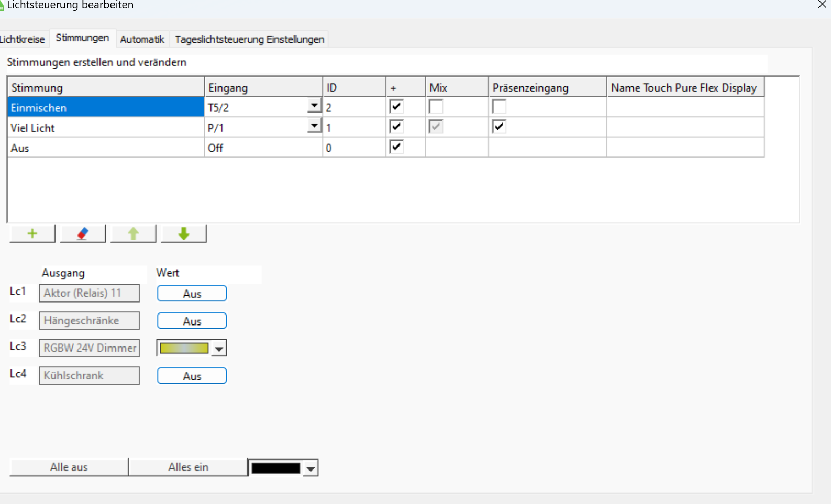Image resolution: width=831 pixels, height=504 pixels.
Task: Close the Lichtsteuerung bearbeiten window
Action: (x=822, y=5)
